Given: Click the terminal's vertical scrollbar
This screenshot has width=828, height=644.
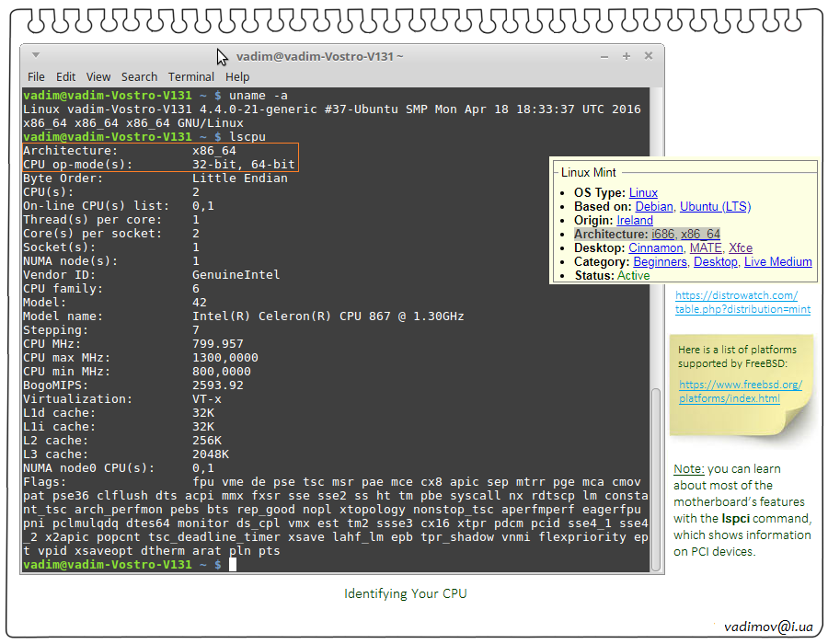Looking at the screenshot, I should 656,460.
